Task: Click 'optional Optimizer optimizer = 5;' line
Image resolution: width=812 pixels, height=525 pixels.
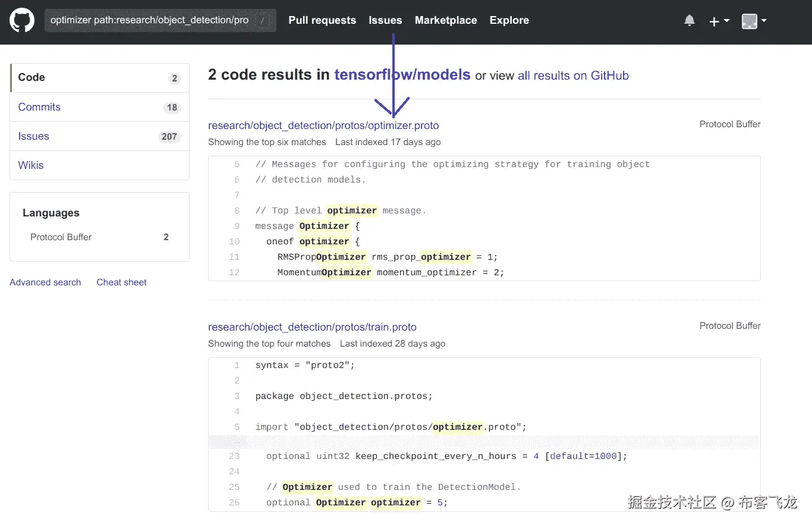Action: click(357, 502)
